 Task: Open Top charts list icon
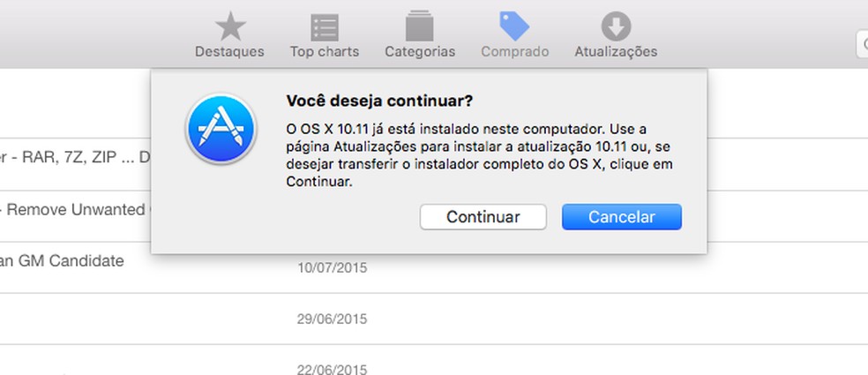[x=325, y=26]
